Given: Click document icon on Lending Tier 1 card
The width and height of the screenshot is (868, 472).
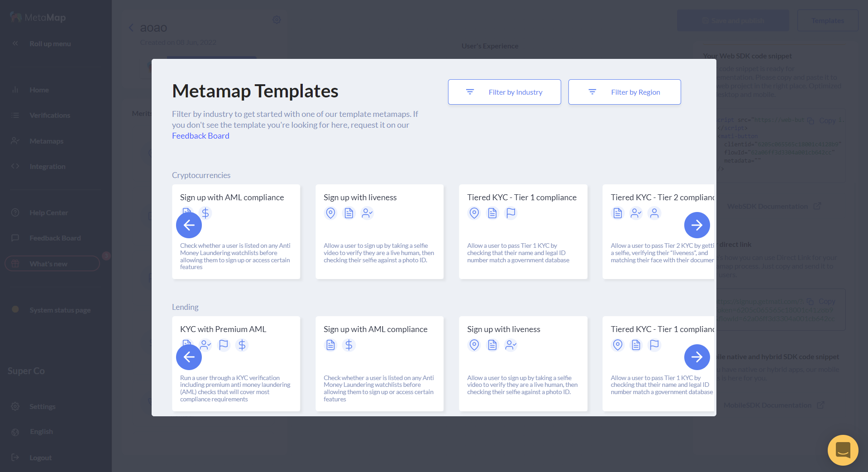Looking at the screenshot, I should click(636, 345).
